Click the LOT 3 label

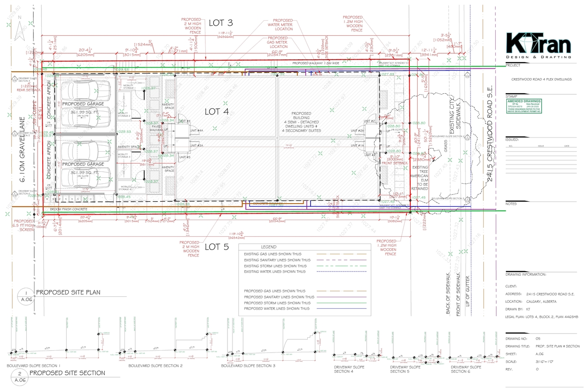click(221, 23)
